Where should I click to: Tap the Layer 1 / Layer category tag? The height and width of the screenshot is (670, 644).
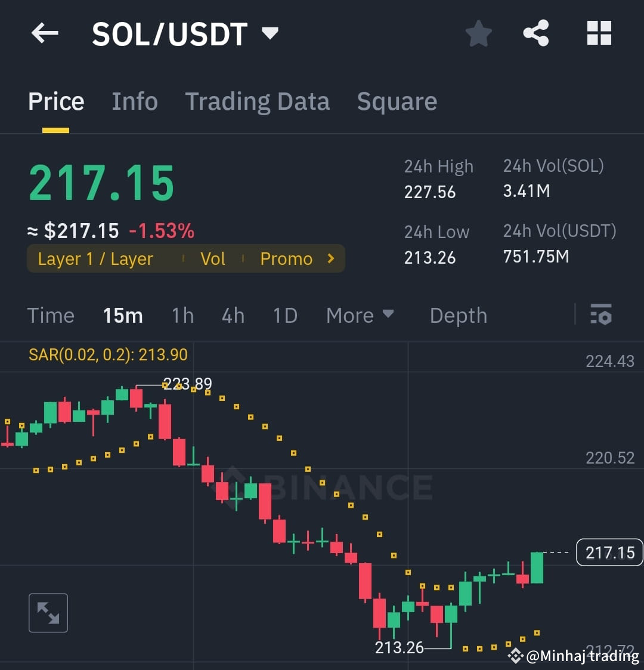(x=95, y=258)
